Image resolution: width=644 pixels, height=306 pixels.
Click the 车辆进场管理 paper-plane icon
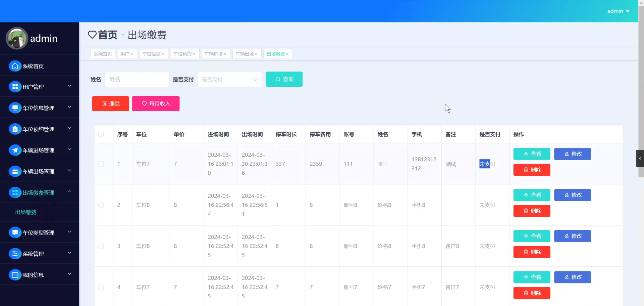click(x=15, y=150)
